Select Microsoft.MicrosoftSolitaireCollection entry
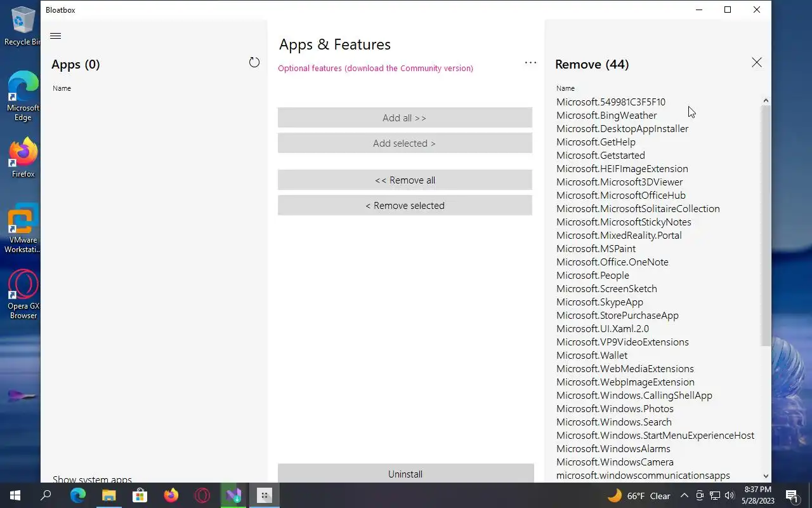 point(638,208)
